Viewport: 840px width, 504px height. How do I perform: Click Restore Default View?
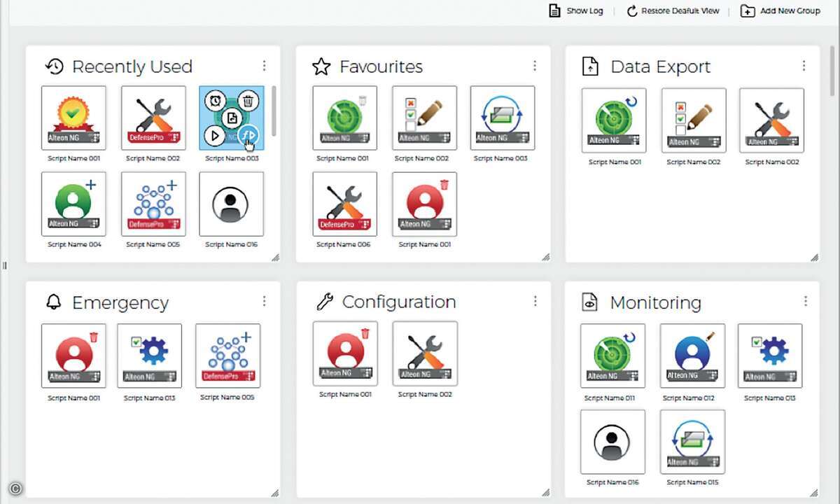(x=673, y=10)
